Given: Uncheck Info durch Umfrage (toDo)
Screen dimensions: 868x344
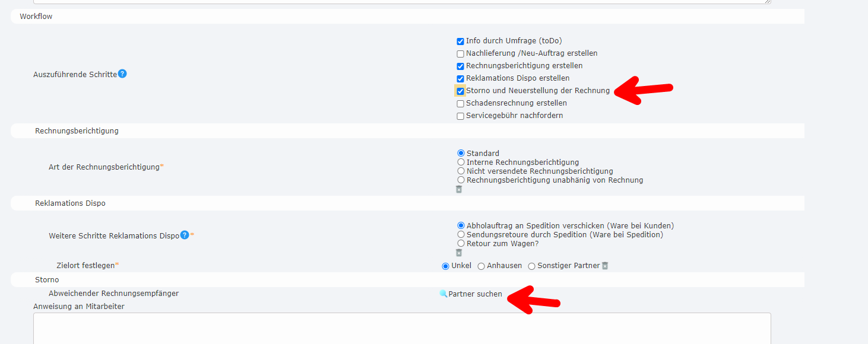Looking at the screenshot, I should (x=460, y=41).
